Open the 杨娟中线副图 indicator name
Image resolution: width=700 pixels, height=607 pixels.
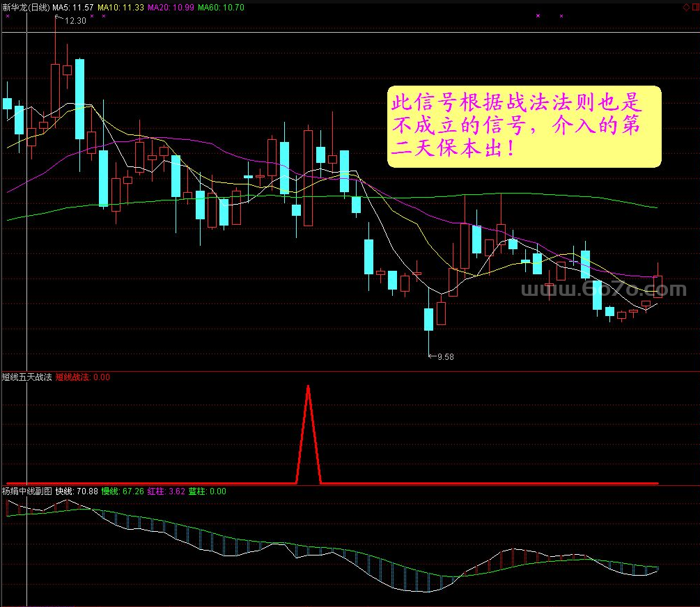tap(26, 491)
